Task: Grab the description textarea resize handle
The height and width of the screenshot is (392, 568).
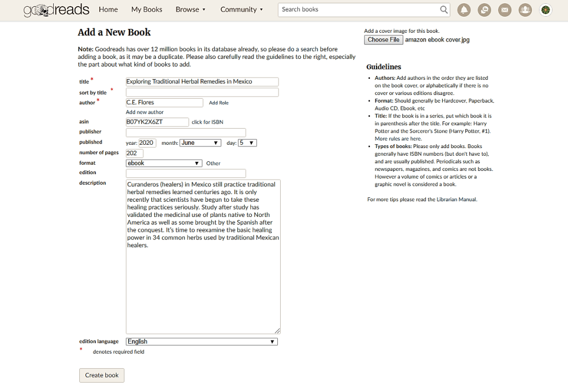Action: [x=277, y=330]
